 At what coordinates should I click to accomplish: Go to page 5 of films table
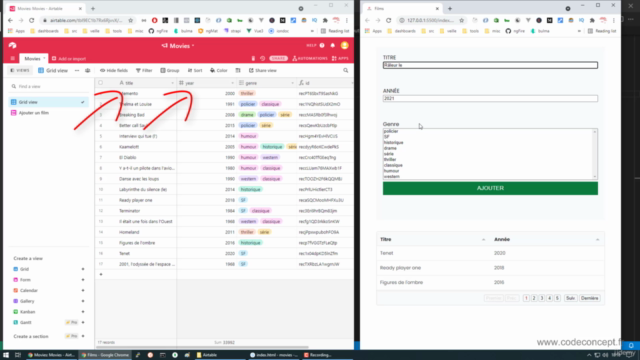point(557,298)
